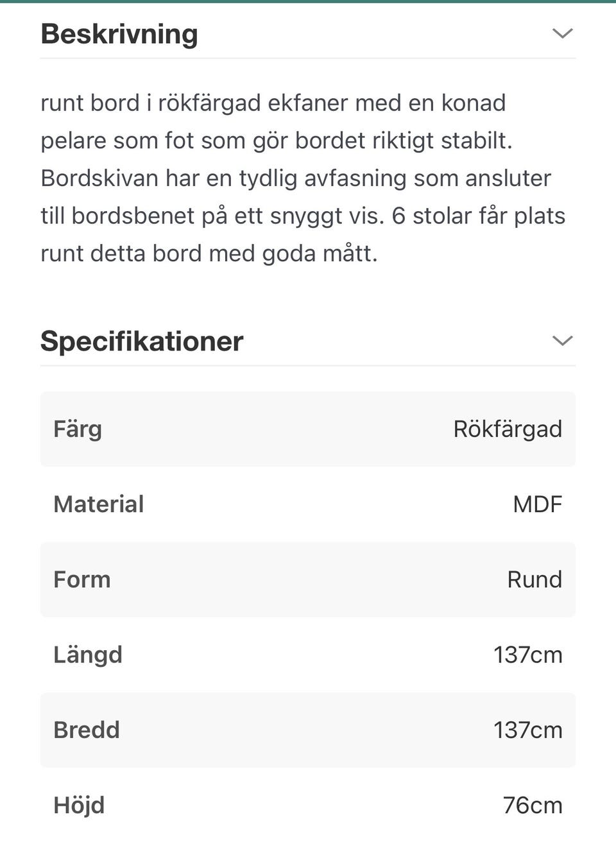
Task: Collapse the Beskrivning section chevron
Action: point(562,33)
